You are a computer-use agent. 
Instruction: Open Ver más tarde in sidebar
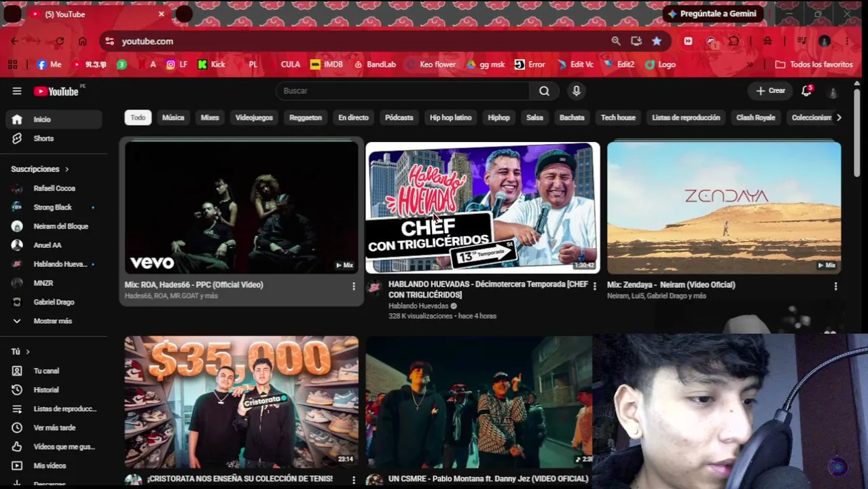(54, 428)
